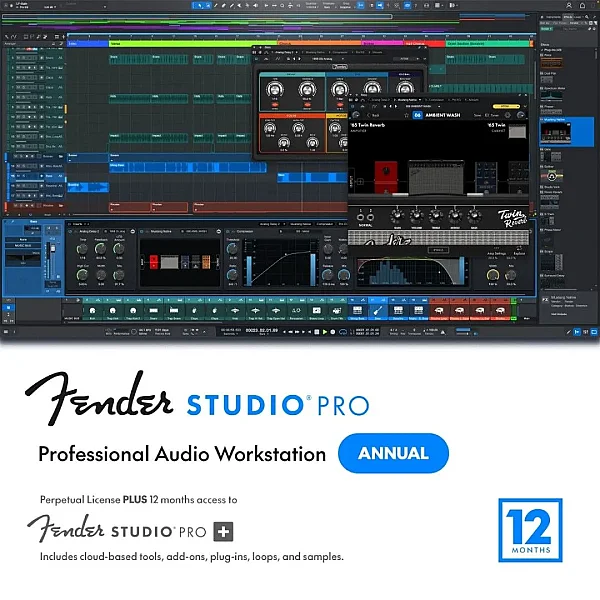
Task: Select the Listen speaker tool in toolbar
Action: pos(255,5)
